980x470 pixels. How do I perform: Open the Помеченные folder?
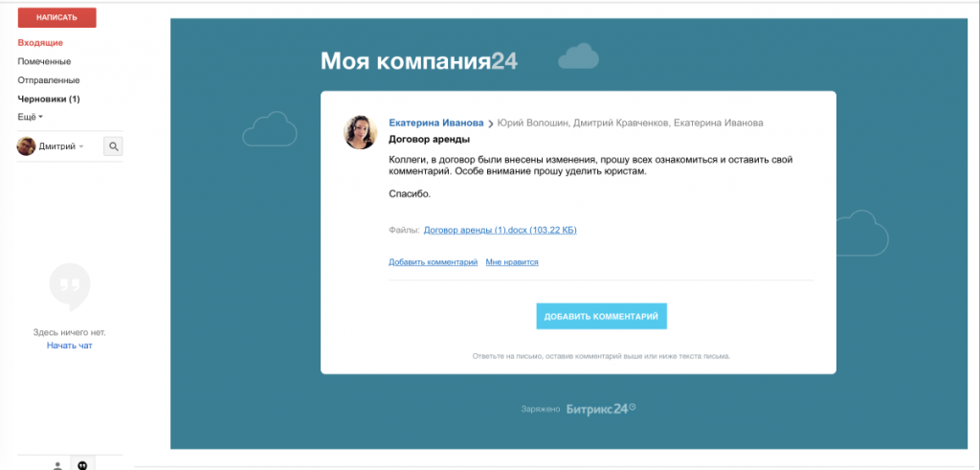44,61
